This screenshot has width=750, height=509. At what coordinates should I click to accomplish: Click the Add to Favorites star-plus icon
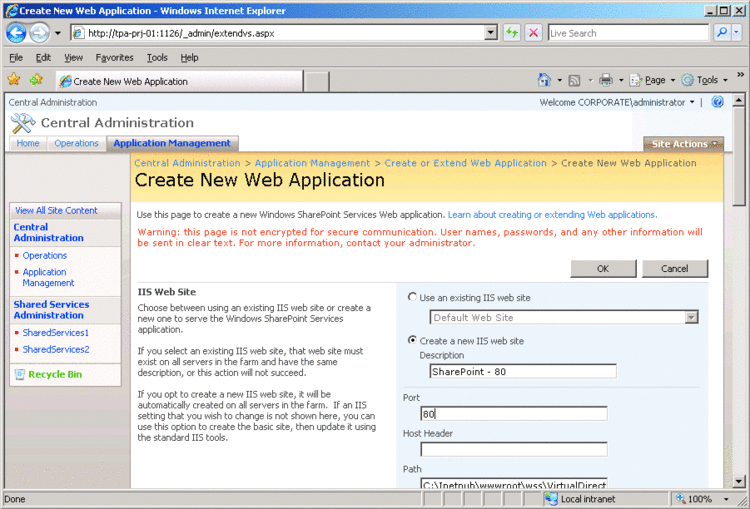pyautogui.click(x=36, y=79)
